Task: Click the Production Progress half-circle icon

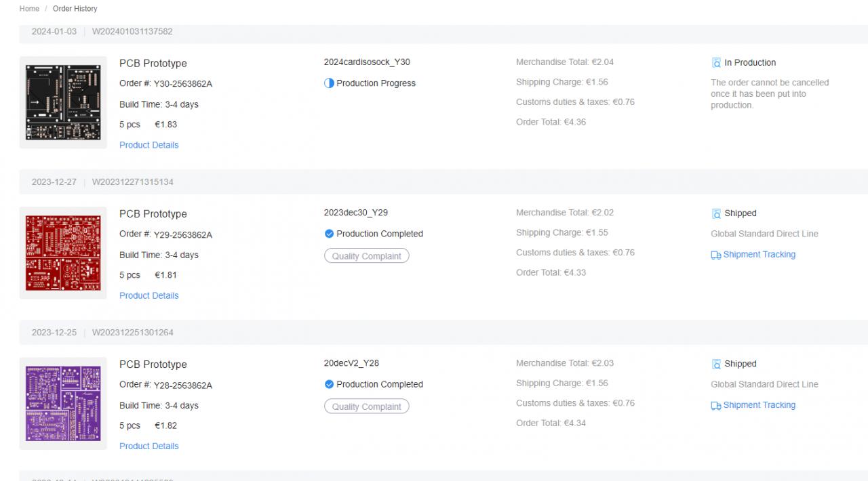Action: (x=329, y=83)
